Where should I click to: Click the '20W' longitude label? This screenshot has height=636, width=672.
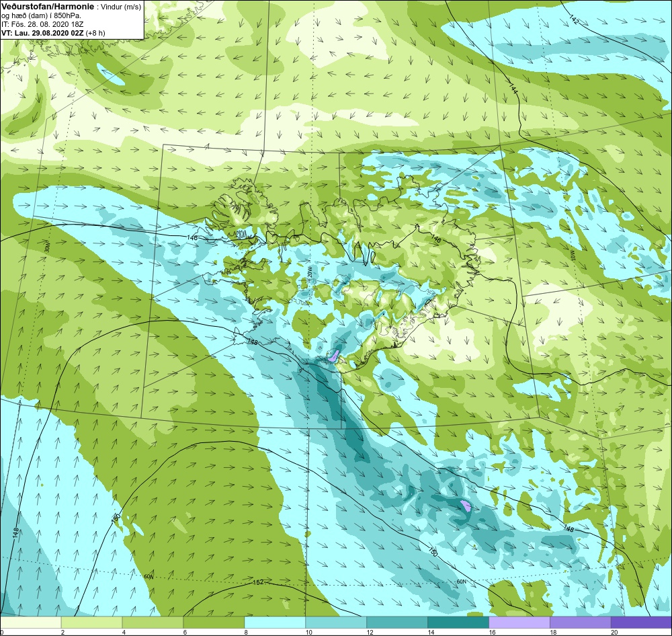(308, 271)
